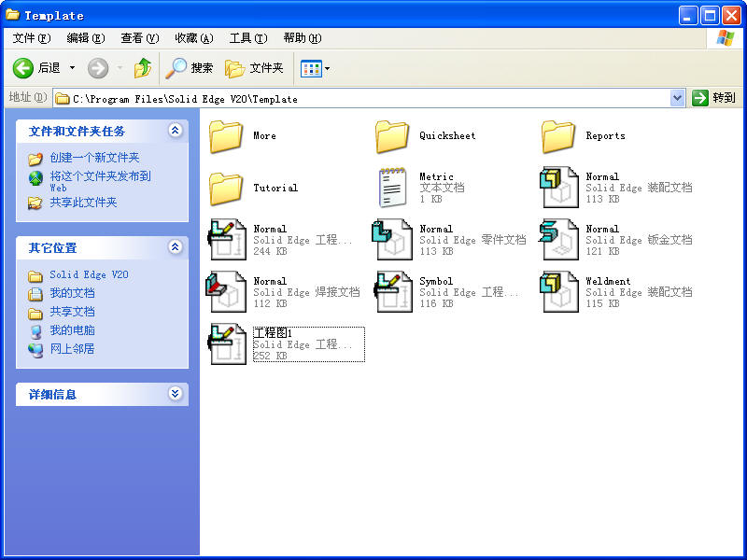Click the Template title bar folder icon
Image resolution: width=747 pixels, height=560 pixels.
point(13,15)
